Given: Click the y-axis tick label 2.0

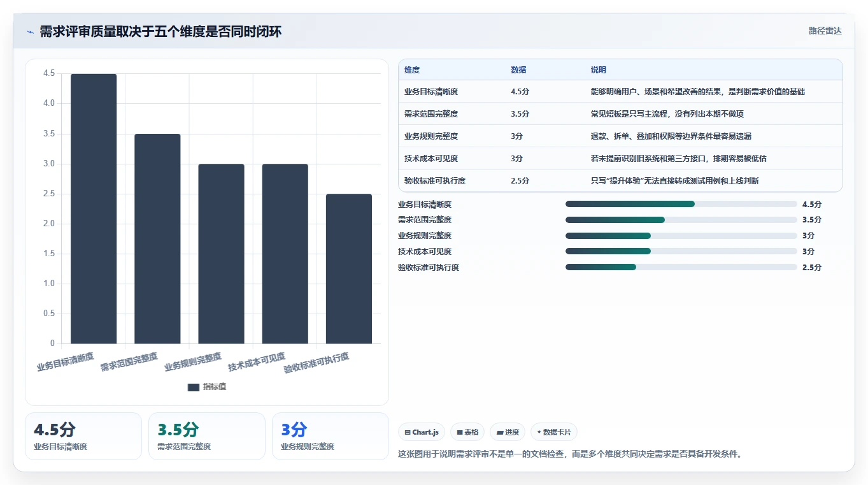Looking at the screenshot, I should point(49,224).
